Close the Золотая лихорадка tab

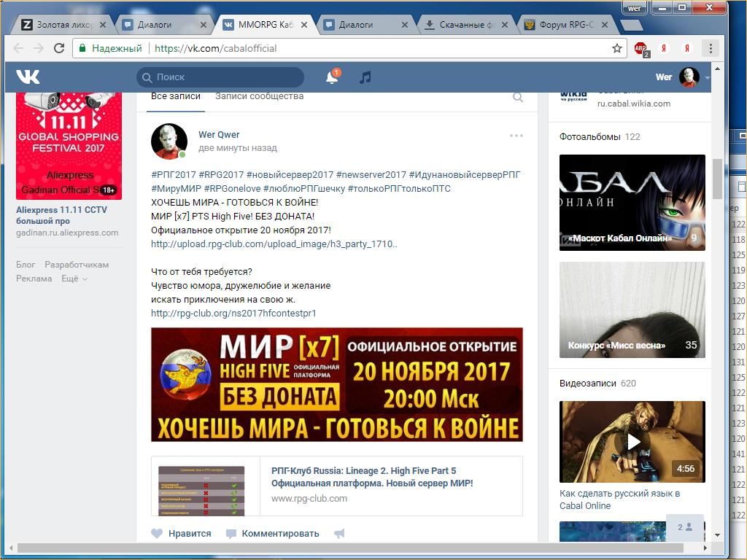[102, 25]
